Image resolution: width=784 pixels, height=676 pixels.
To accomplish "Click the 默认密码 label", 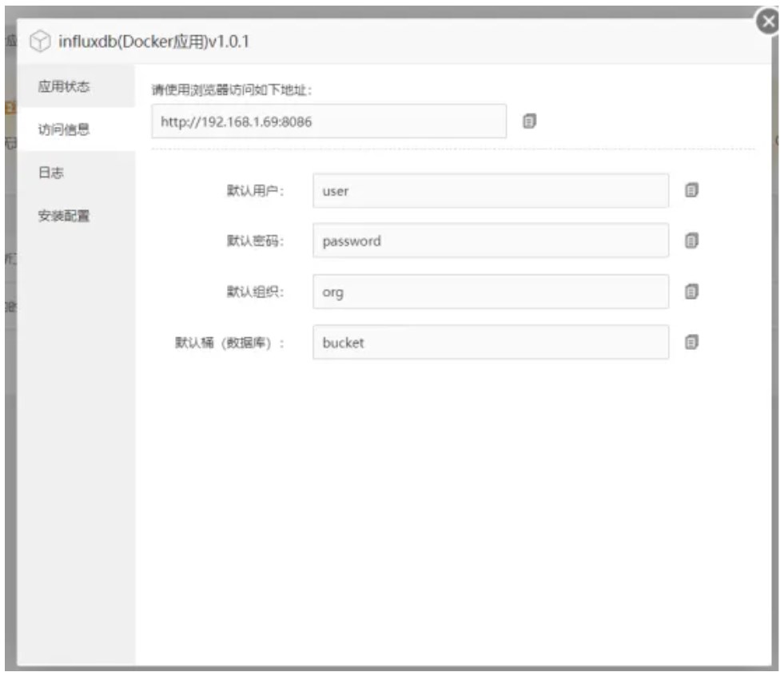I will 256,241.
